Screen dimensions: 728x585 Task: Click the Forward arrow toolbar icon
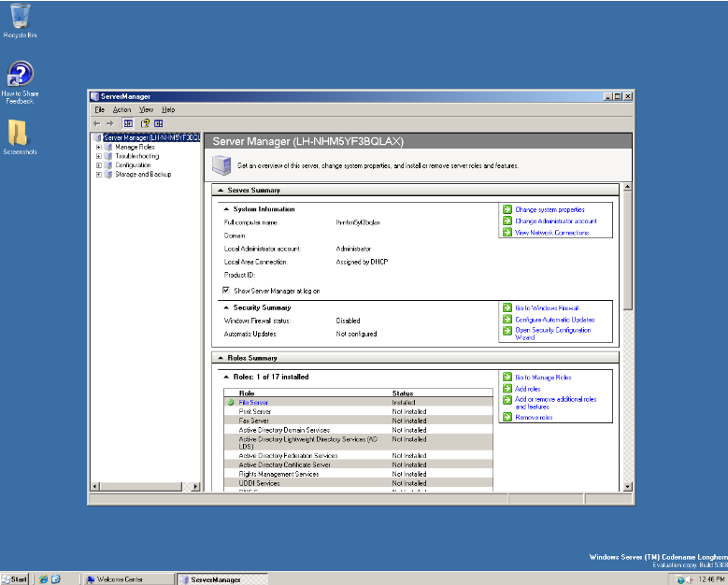pyautogui.click(x=110, y=123)
